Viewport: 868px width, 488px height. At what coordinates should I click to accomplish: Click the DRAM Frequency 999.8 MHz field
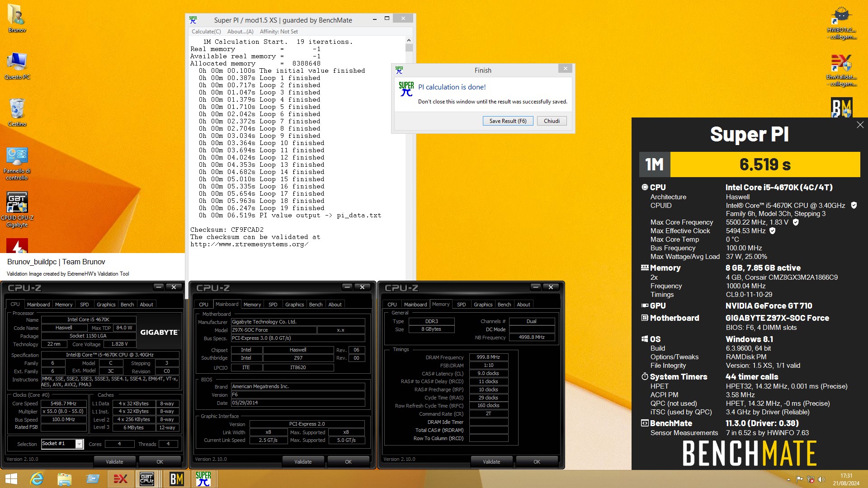point(489,357)
